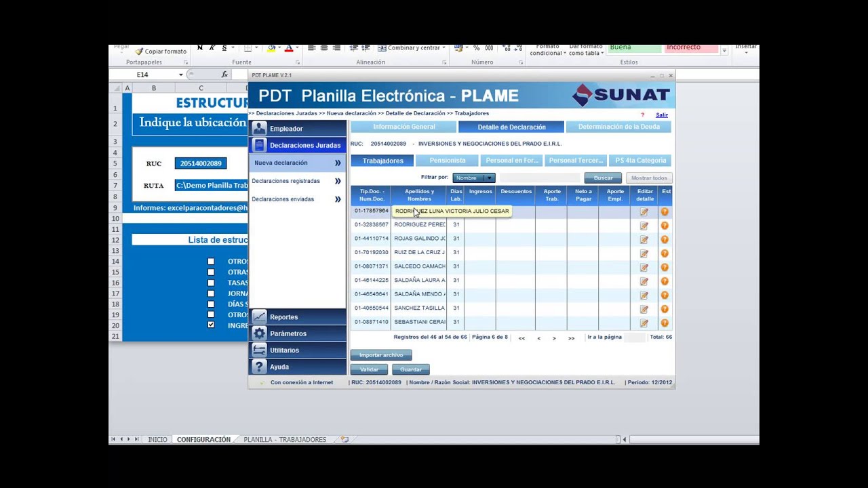Image resolution: width=868 pixels, height=488 pixels.
Task: Edit detail for SALDAÑA MENDO row
Action: [x=644, y=296]
